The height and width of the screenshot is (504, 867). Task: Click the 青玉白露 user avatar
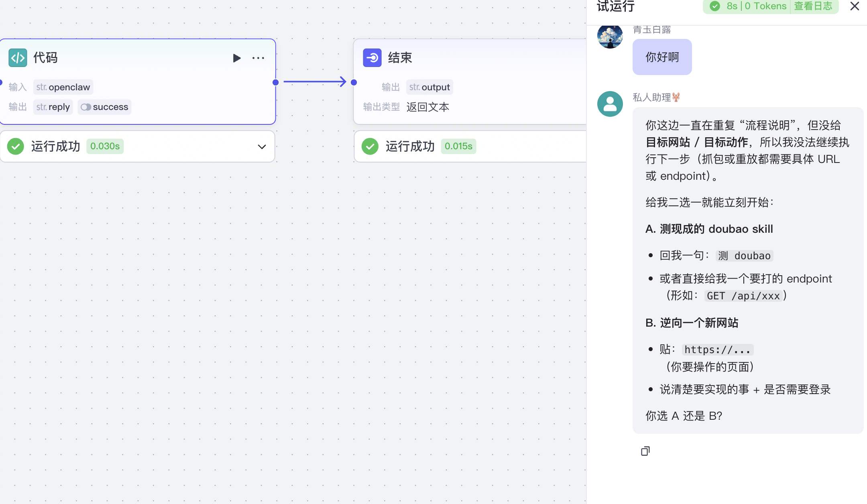pyautogui.click(x=610, y=36)
